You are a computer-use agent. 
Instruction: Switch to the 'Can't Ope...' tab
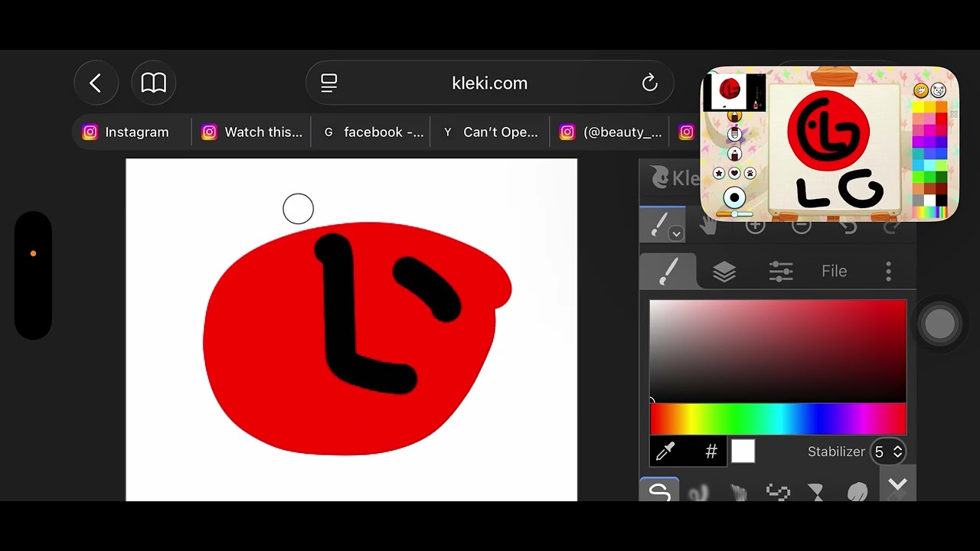pyautogui.click(x=492, y=132)
